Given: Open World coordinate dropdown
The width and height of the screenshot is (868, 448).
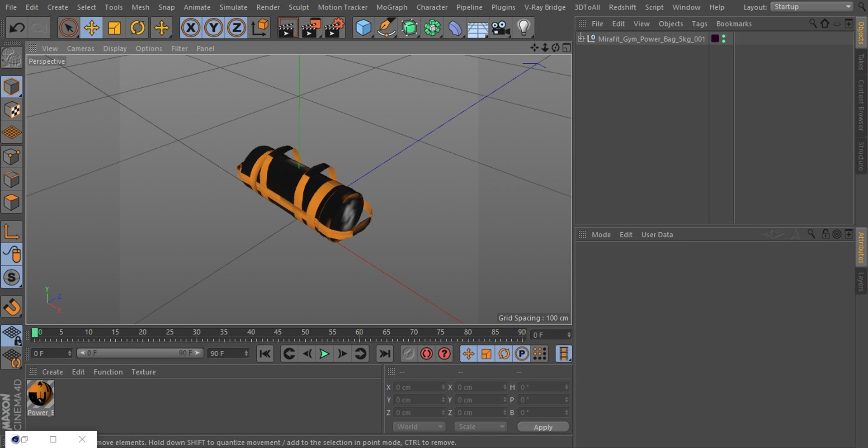Looking at the screenshot, I should [419, 426].
